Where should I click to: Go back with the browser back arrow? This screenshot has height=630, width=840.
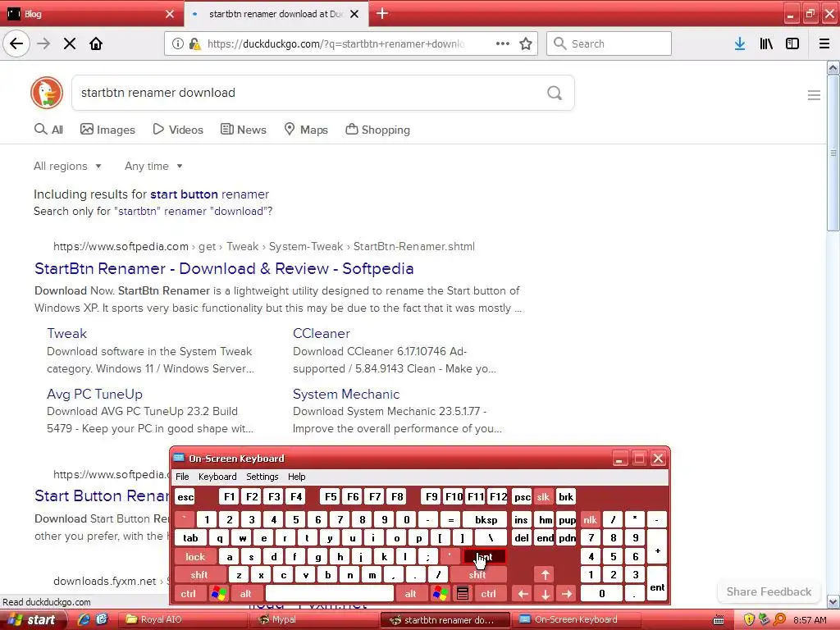coord(16,43)
